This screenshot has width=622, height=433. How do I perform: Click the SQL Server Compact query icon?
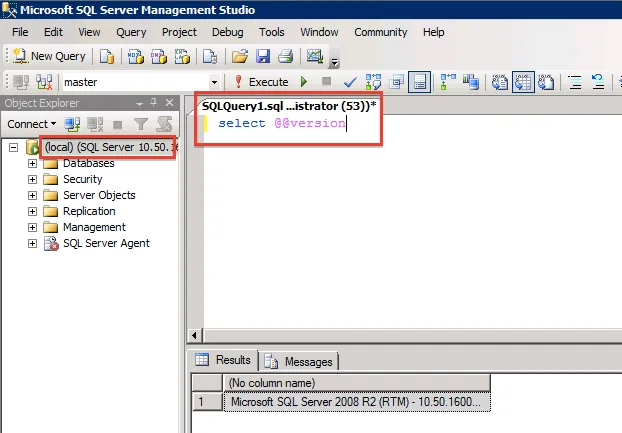(x=210, y=56)
